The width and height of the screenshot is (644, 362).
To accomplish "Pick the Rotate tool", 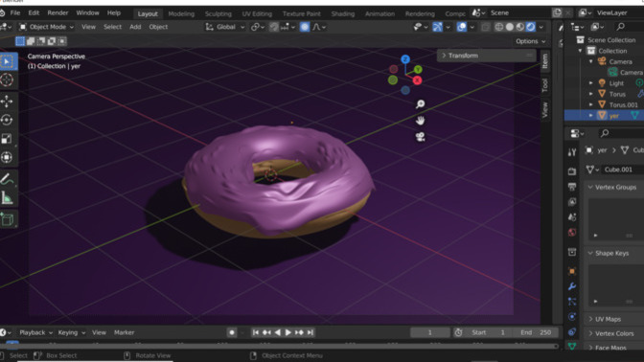I will click(7, 120).
